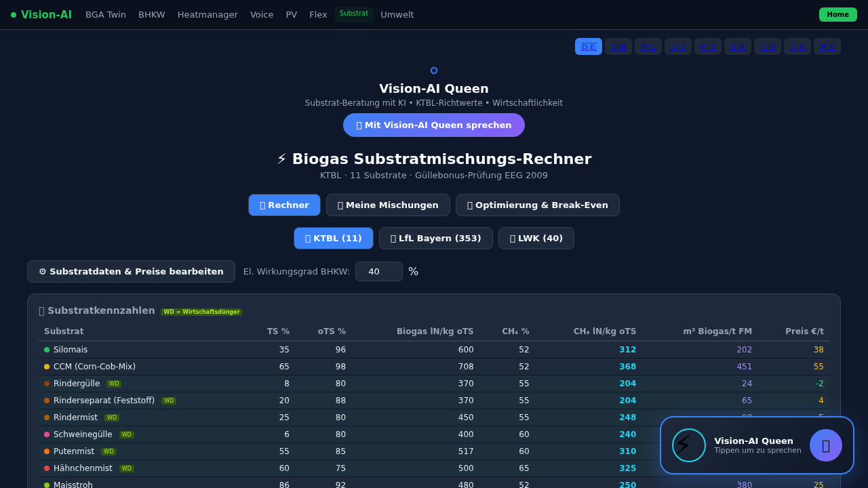Click the Home button
Screen dimensions: 868x488
click(837, 14)
